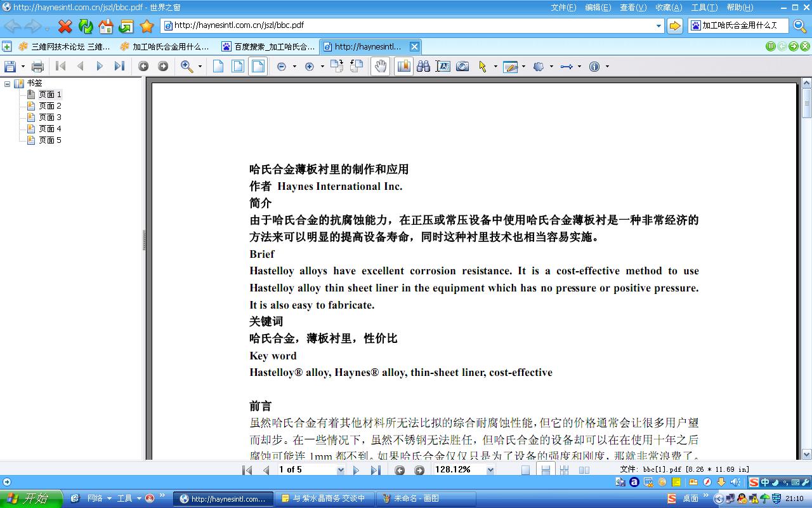This screenshot has width=812, height=508.
Task: Go to first page in top toolbar
Action: point(61,66)
